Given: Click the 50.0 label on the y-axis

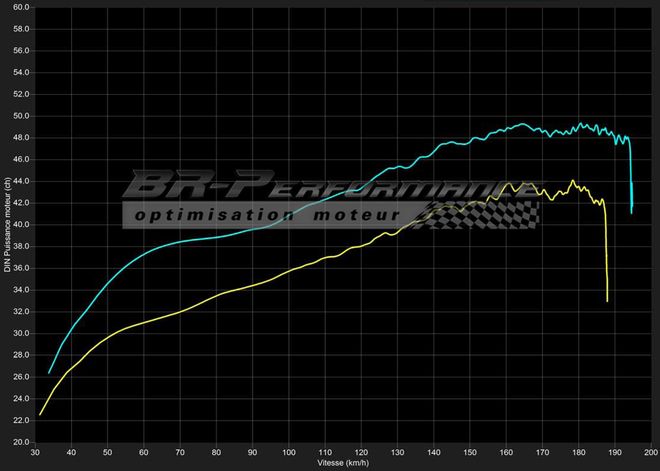Looking at the screenshot, I should (x=22, y=116).
